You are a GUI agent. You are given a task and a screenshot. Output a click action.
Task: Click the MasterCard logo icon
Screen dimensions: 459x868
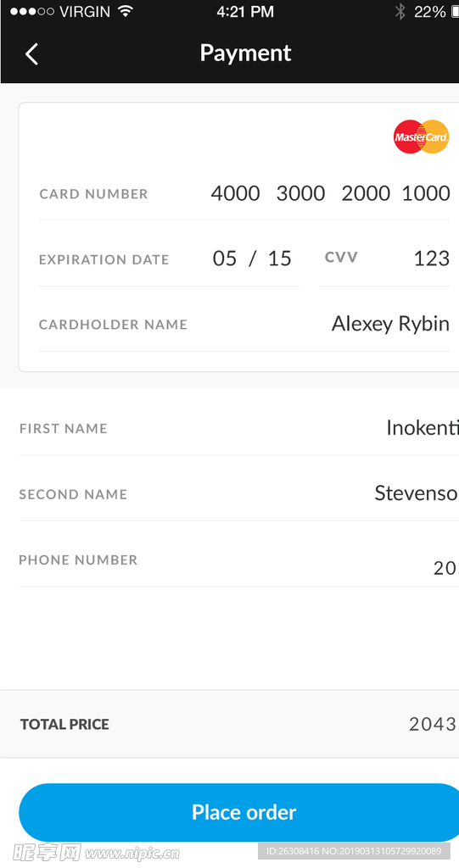[x=422, y=136]
